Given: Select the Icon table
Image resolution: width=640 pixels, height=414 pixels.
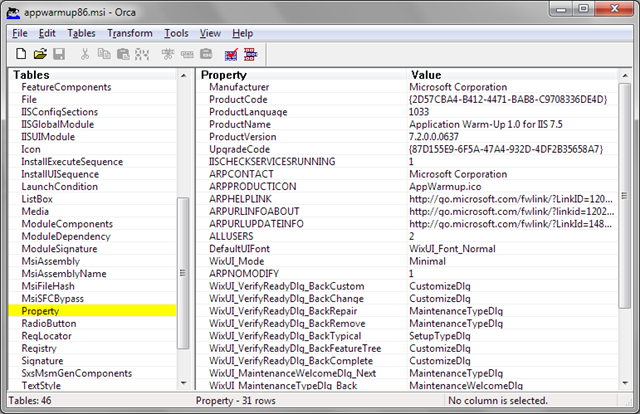Looking at the screenshot, I should click(31, 149).
